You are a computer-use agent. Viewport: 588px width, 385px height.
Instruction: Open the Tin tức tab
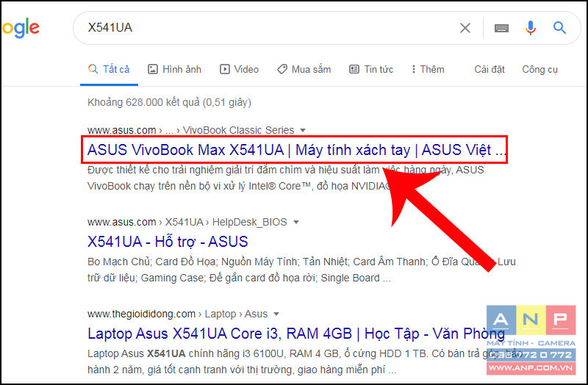(x=371, y=69)
